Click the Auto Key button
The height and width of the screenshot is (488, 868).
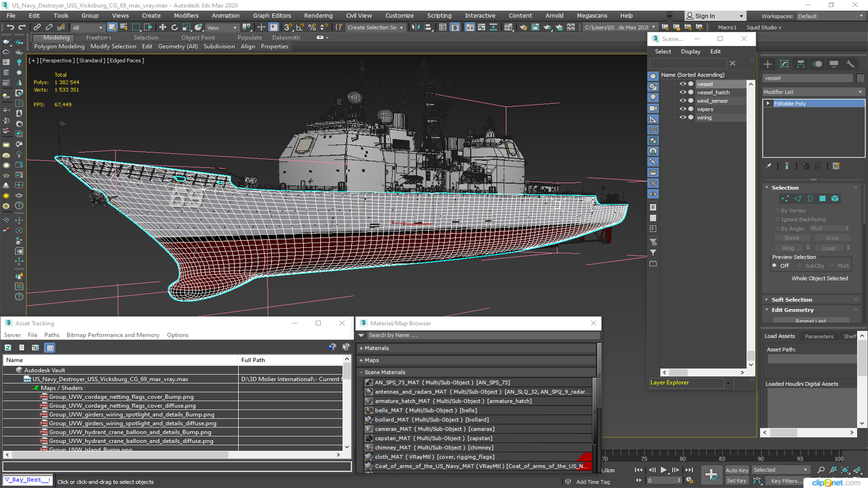737,470
